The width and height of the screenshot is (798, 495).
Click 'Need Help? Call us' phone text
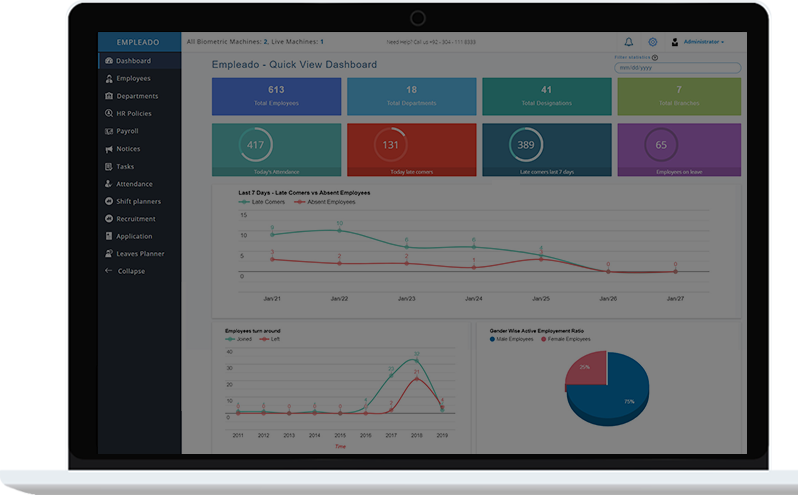431,42
